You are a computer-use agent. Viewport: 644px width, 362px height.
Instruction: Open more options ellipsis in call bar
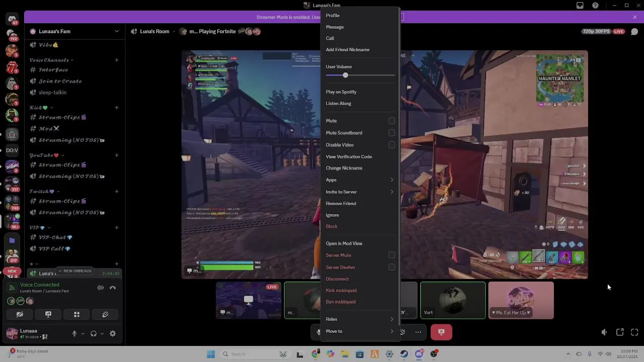pos(418,332)
